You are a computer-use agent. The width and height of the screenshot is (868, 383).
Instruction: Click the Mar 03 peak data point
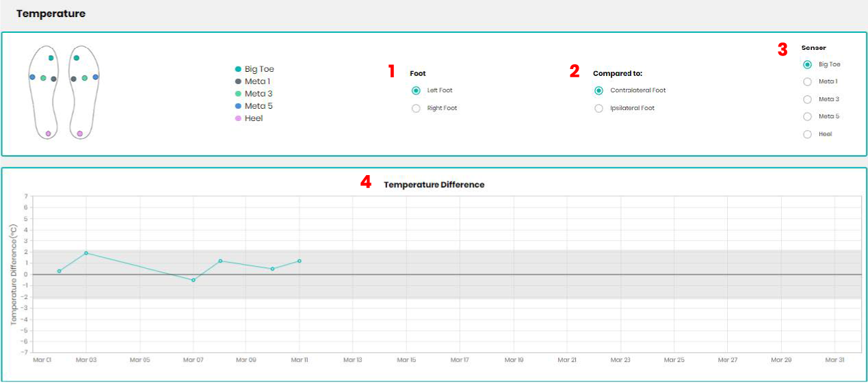click(x=86, y=253)
